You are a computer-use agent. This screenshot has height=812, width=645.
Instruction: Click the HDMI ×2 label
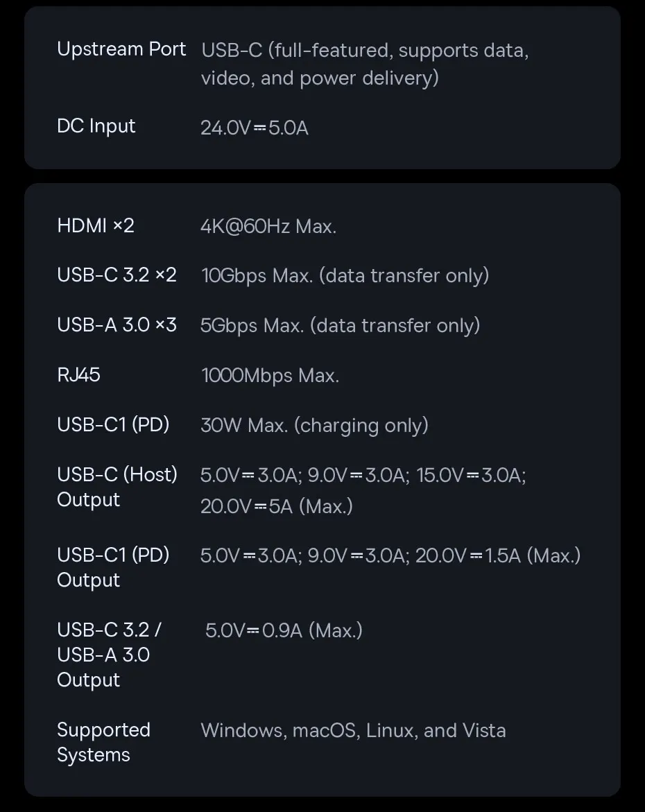[95, 226]
